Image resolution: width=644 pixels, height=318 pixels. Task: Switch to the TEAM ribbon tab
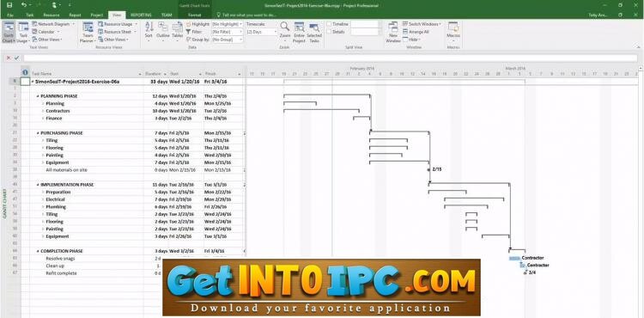[x=167, y=15]
